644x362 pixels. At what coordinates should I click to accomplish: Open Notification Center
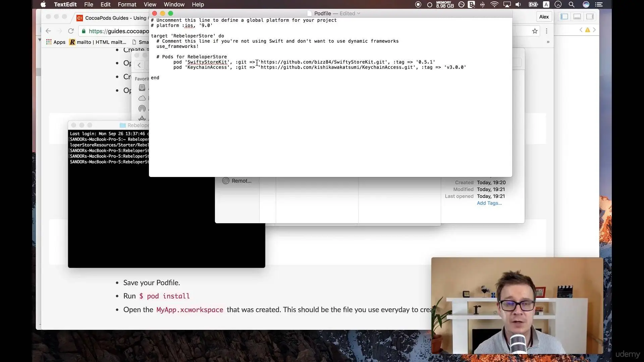(x=599, y=4)
